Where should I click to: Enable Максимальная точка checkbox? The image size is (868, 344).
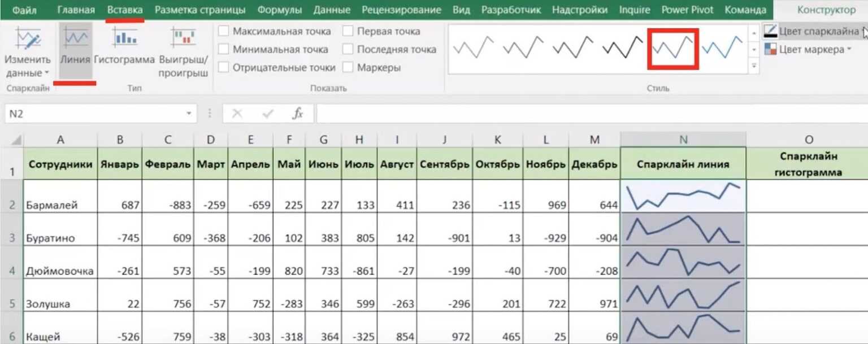pos(224,31)
